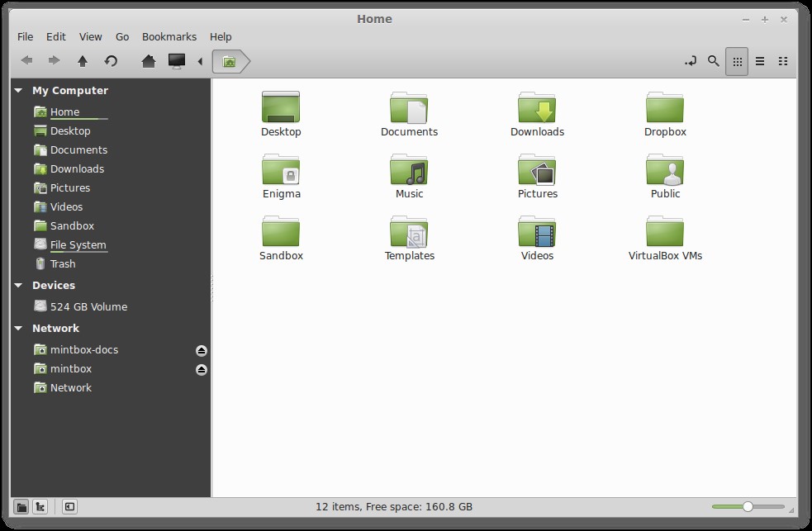This screenshot has height=531, width=812.
Task: Open the View menu
Action: click(91, 36)
